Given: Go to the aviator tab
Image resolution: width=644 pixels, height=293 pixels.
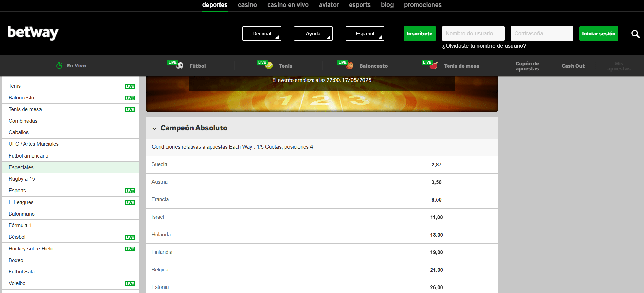Looking at the screenshot, I should (329, 5).
